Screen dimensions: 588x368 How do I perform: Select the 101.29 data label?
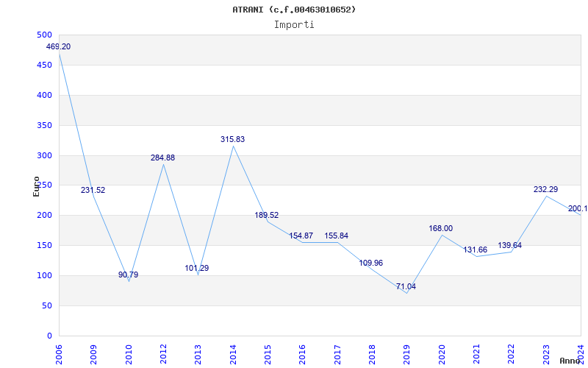(x=196, y=269)
